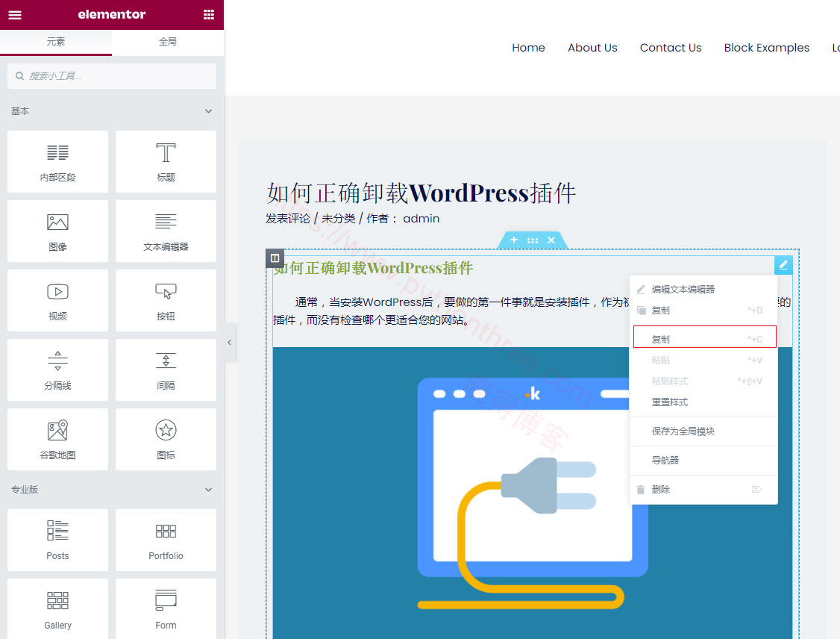Select the Gallery widget
Viewport: 840px width, 639px height.
point(58,609)
